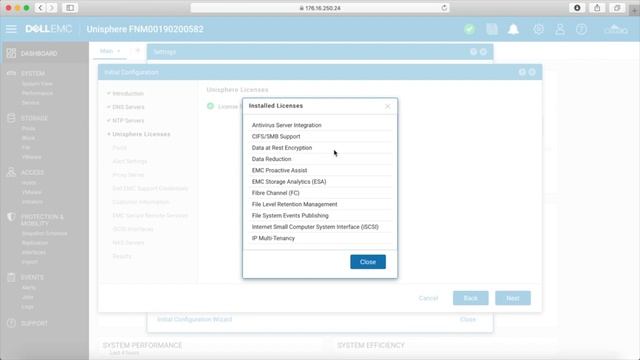Select Antivirus Server Integration license row

pyautogui.click(x=320, y=125)
